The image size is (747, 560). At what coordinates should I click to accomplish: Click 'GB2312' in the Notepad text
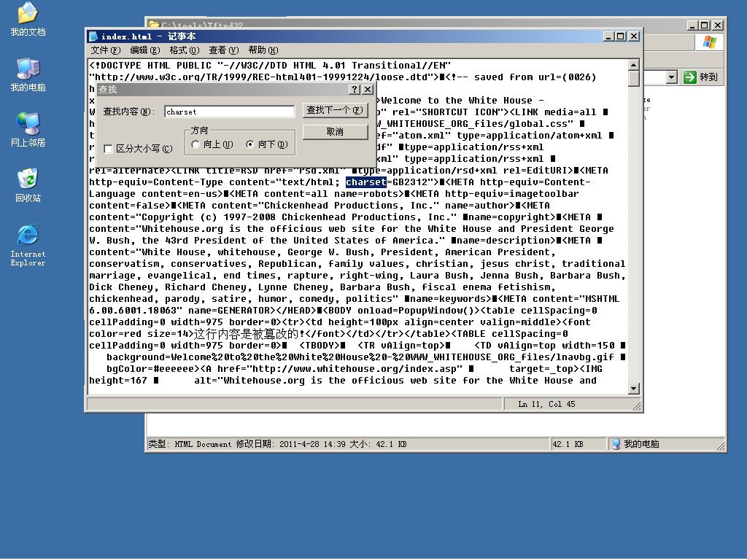pyautogui.click(x=409, y=182)
